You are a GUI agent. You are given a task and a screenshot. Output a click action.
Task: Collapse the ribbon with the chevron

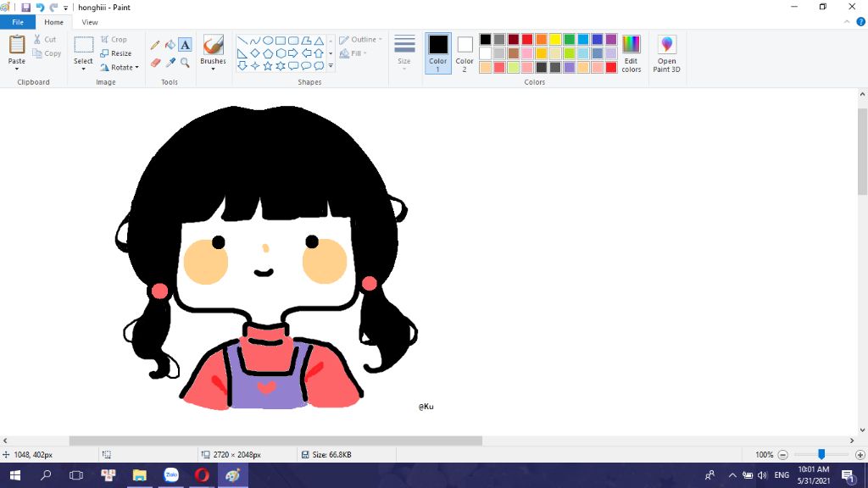[x=847, y=22]
